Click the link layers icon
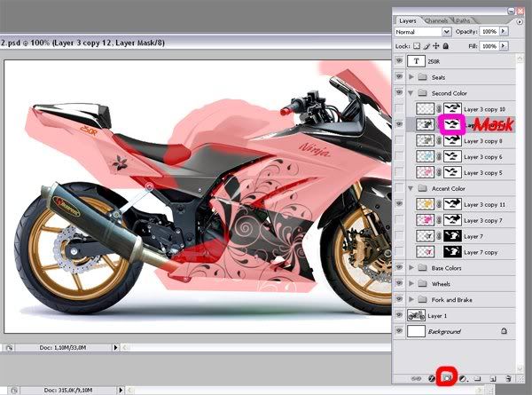 tap(417, 378)
